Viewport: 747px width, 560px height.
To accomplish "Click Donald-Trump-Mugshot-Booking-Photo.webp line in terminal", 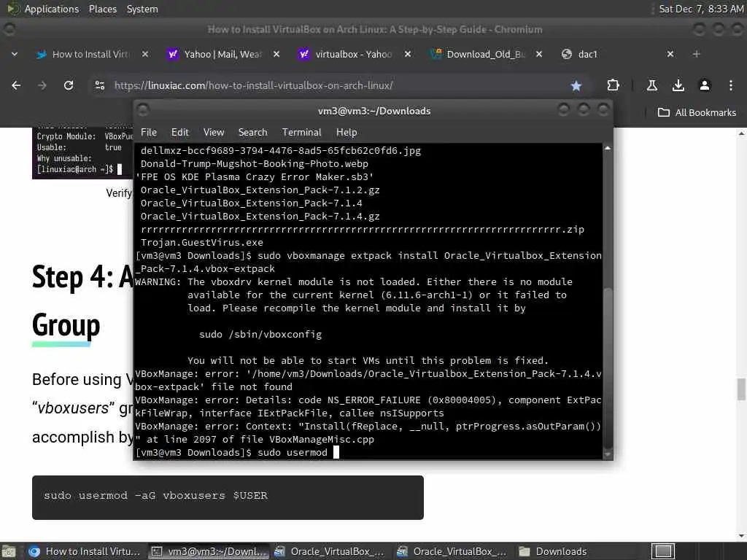I will (x=255, y=164).
